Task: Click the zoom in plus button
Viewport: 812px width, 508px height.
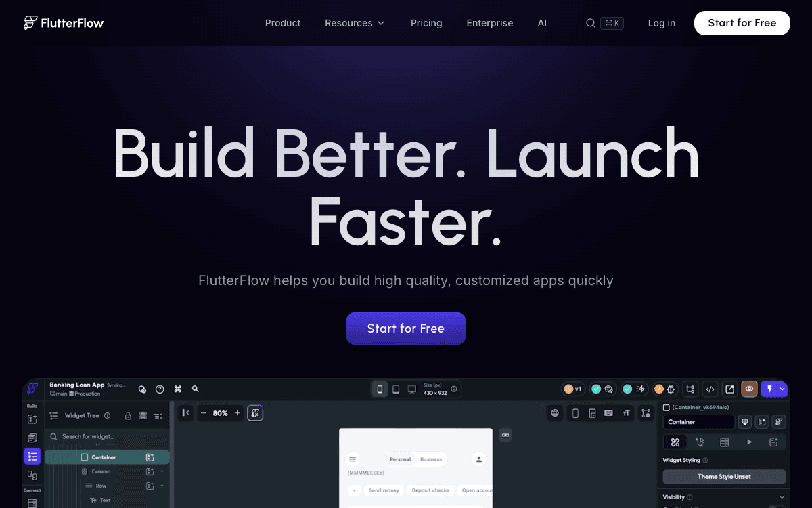Action: pyautogui.click(x=237, y=412)
